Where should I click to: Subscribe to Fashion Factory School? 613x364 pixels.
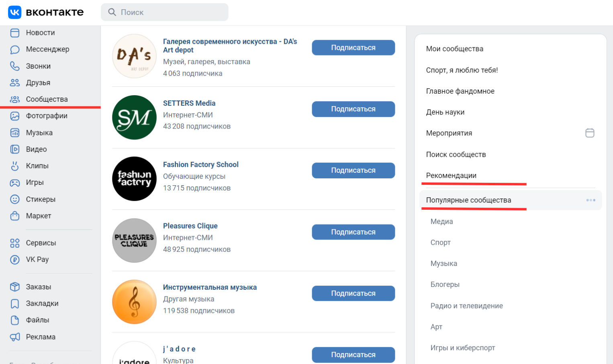click(x=353, y=170)
